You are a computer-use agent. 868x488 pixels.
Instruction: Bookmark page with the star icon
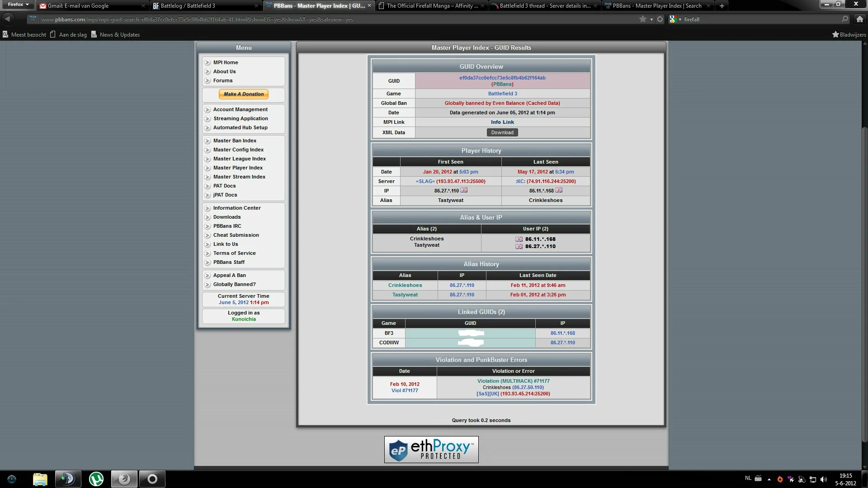642,19
